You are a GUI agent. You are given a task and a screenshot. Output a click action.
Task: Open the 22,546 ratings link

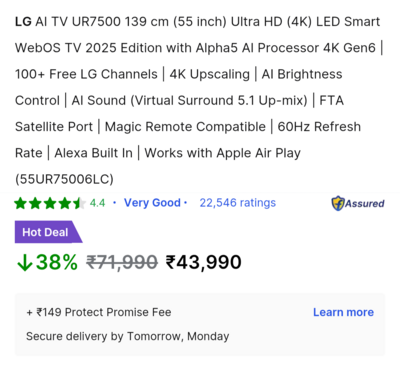pos(238,203)
